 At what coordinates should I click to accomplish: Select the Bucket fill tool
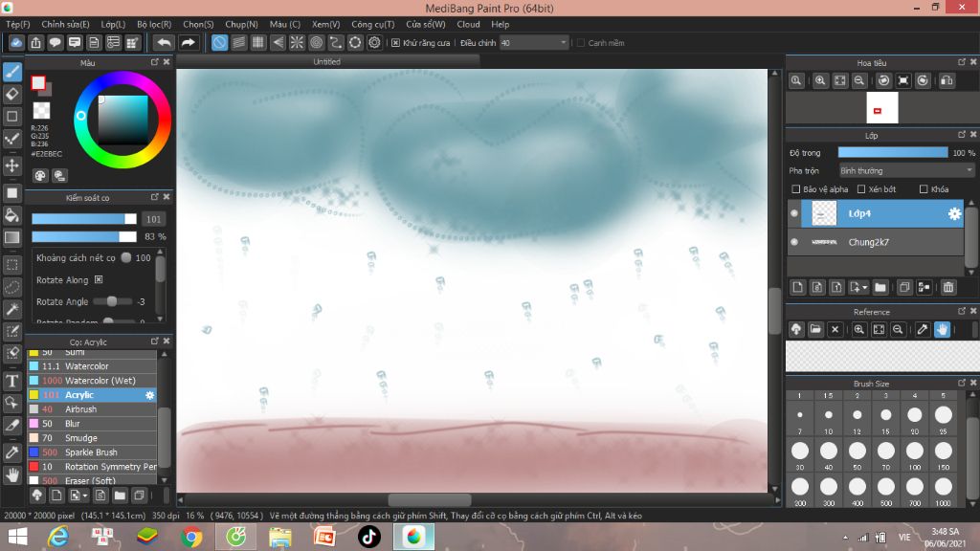pyautogui.click(x=11, y=215)
